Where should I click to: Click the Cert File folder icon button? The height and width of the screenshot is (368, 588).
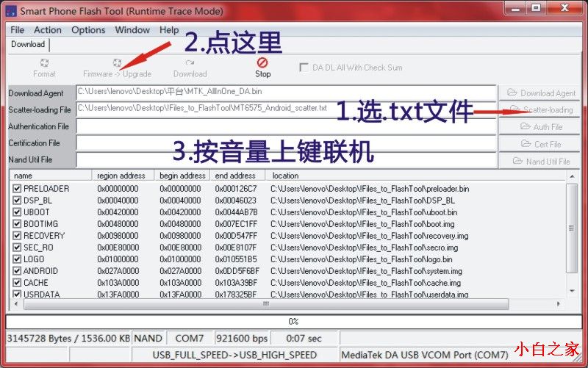coord(526,144)
